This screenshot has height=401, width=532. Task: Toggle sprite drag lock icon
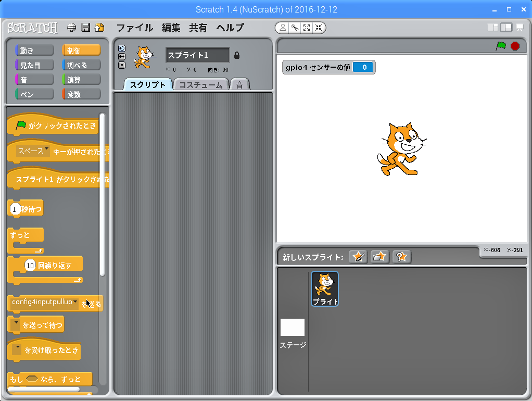[x=237, y=55]
